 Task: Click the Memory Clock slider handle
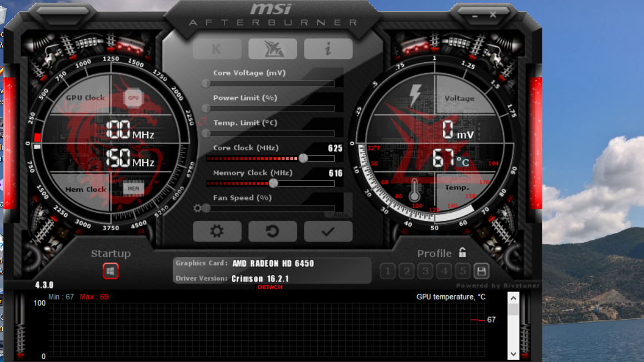point(273,183)
